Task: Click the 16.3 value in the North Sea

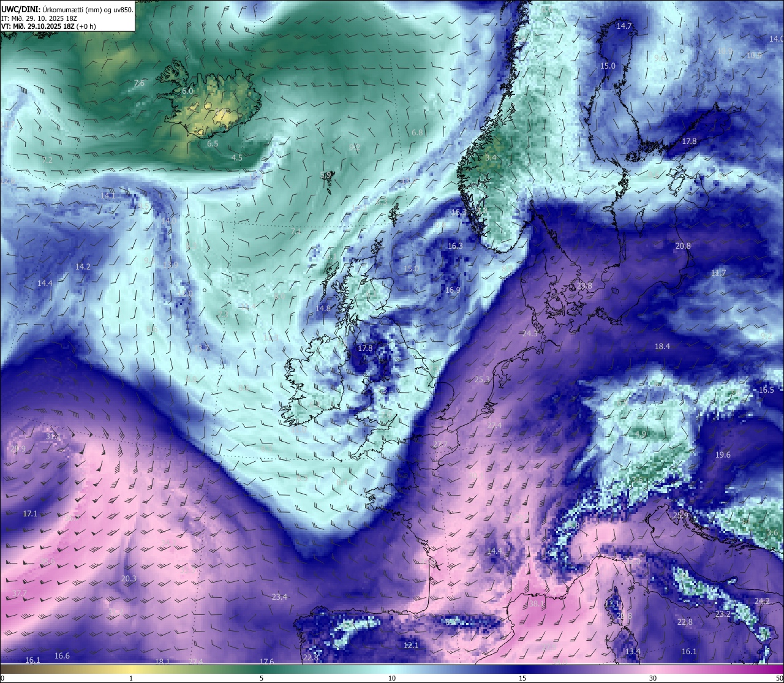Action: pos(455,246)
